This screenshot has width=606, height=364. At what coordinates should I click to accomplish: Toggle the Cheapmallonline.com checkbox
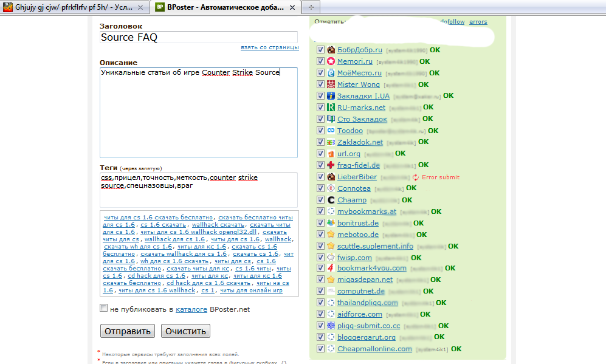coord(320,349)
